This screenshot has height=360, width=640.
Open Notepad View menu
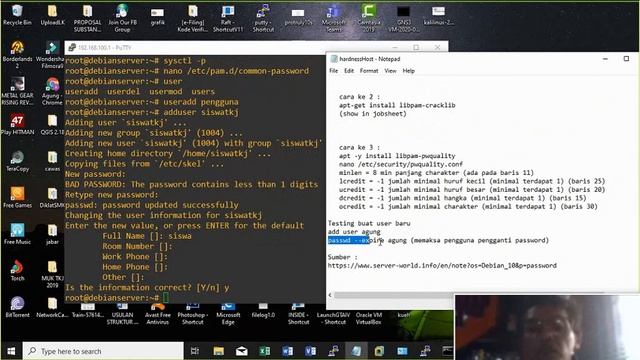pos(390,71)
